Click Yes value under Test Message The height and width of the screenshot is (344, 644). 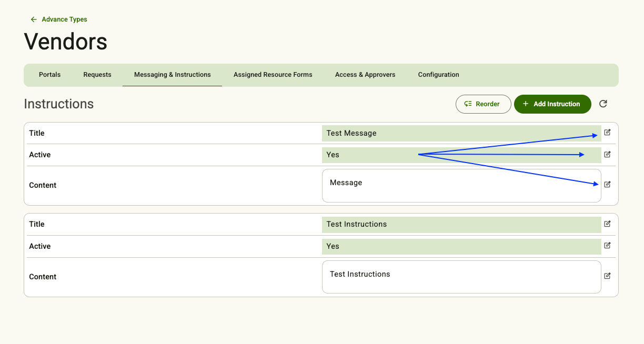pyautogui.click(x=461, y=155)
